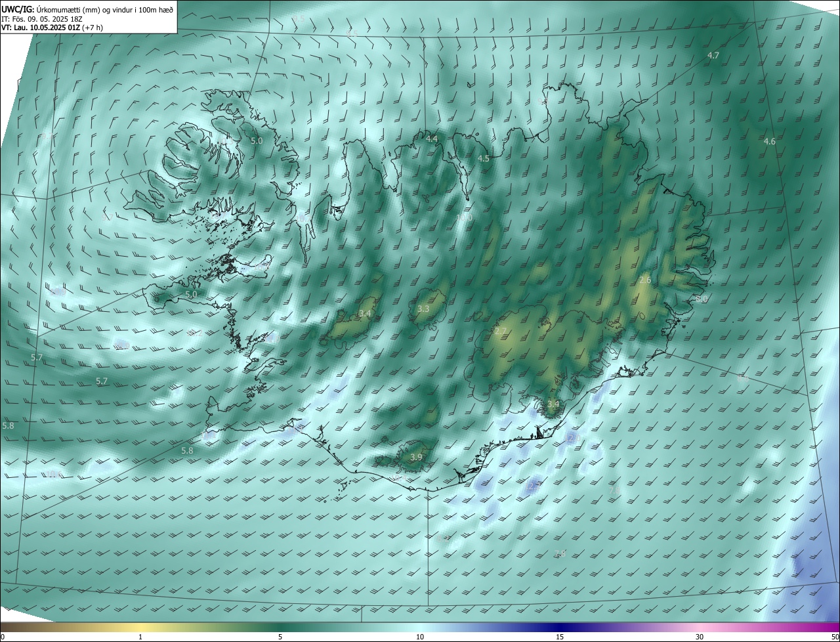Click the 4.5 value on the north coast
The height and width of the screenshot is (642, 840).
point(484,159)
